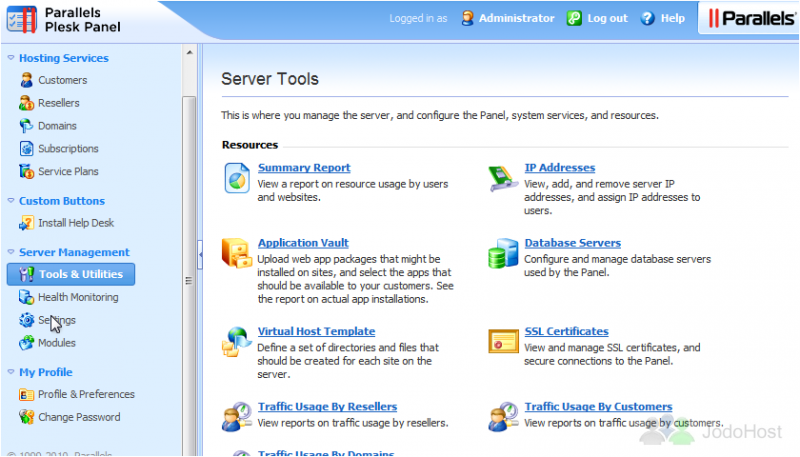Click the Application Vault cabinet icon
The height and width of the screenshot is (457, 800).
click(x=237, y=252)
